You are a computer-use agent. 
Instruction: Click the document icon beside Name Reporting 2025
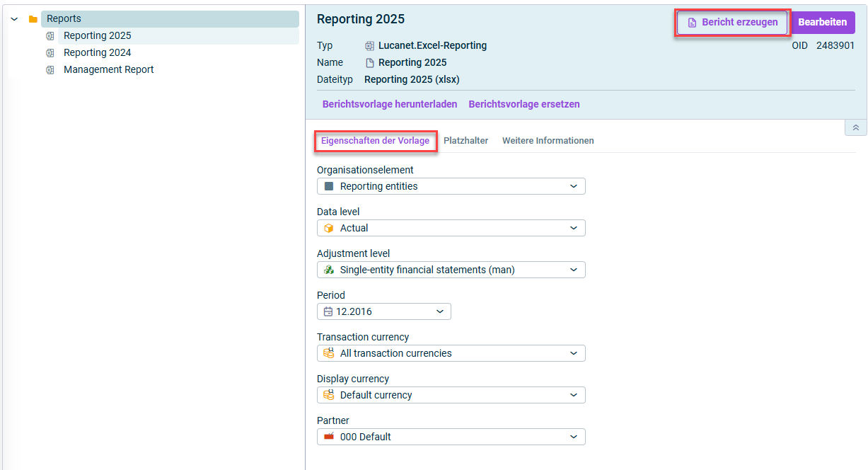(369, 63)
